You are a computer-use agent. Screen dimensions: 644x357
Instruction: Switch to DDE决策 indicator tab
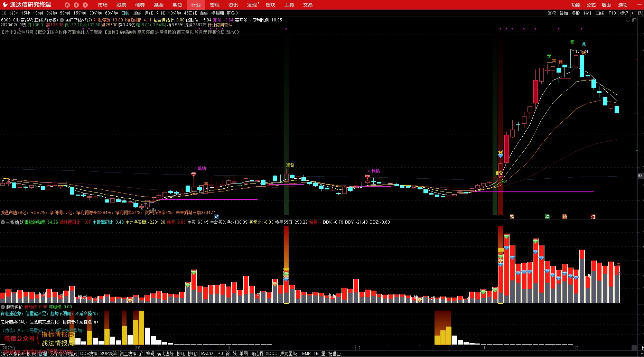click(88, 354)
